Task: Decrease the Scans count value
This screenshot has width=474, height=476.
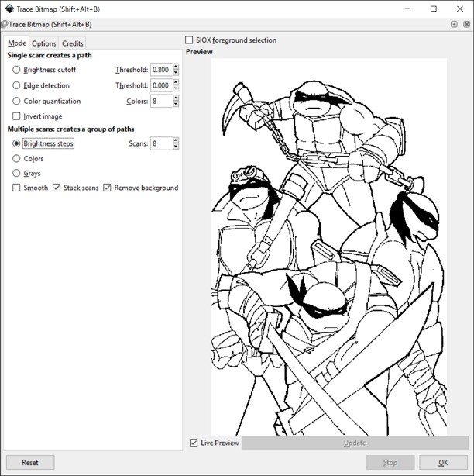Action: [176, 147]
